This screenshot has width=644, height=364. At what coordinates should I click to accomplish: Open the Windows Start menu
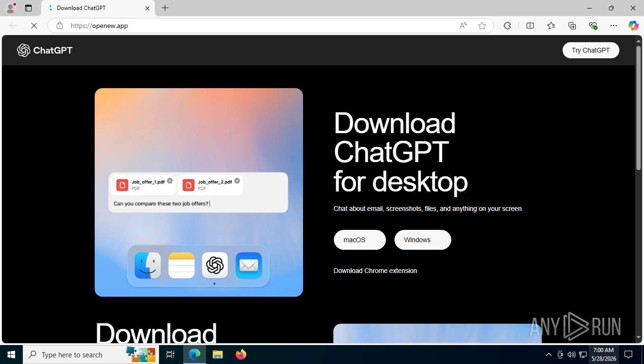[11, 355]
